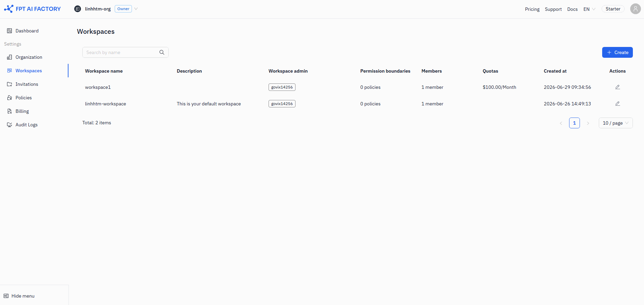
Task: Select page 1 in pagination
Action: click(x=574, y=123)
